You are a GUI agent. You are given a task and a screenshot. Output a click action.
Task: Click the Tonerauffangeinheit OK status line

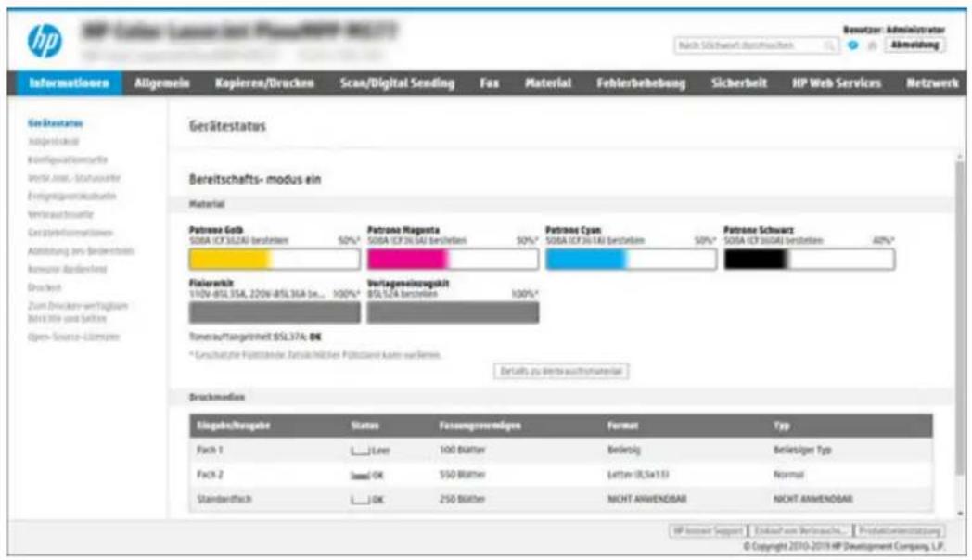(x=255, y=337)
